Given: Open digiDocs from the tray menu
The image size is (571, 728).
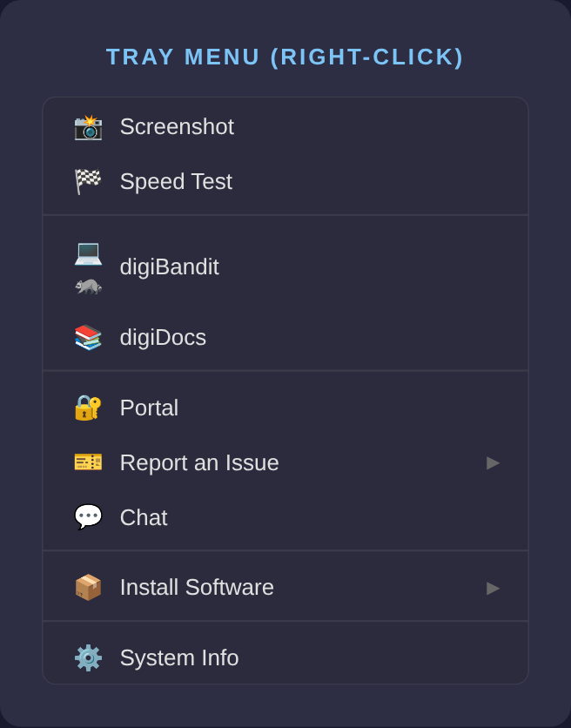Looking at the screenshot, I should pos(163,338).
